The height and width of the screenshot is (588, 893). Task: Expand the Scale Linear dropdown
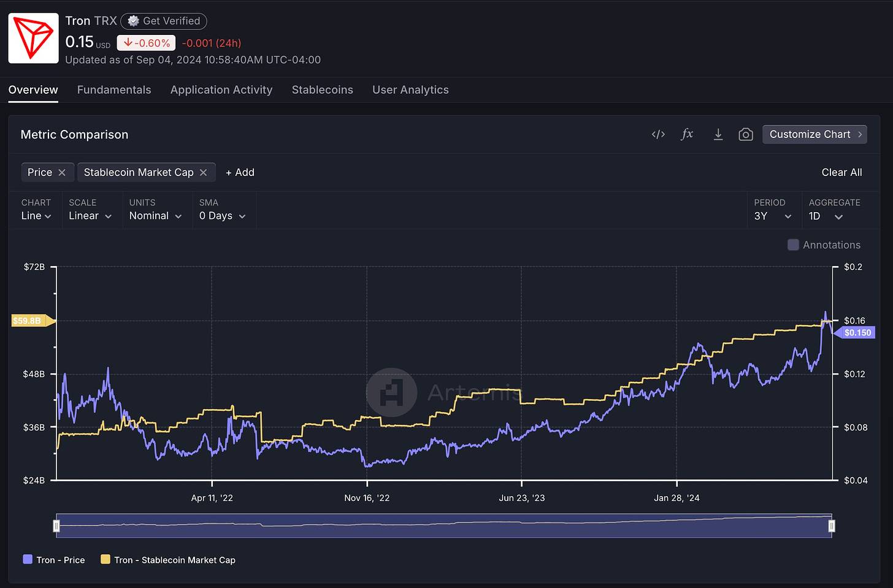pos(90,216)
